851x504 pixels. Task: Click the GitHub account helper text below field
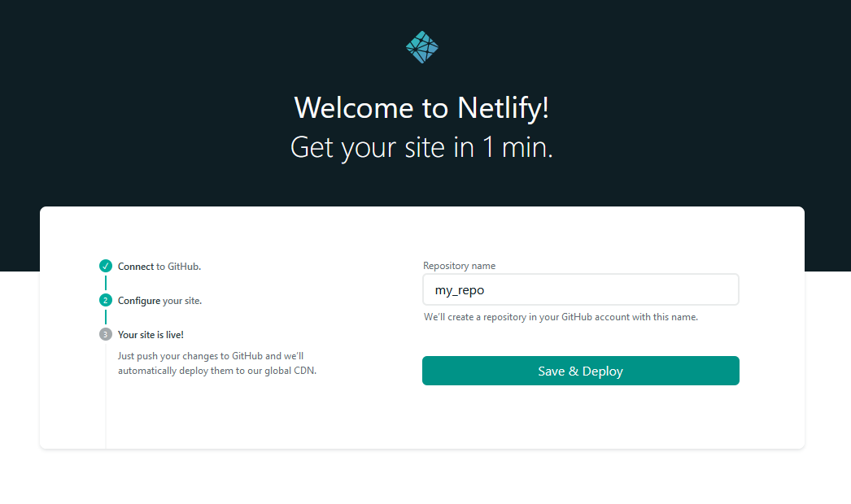click(561, 317)
